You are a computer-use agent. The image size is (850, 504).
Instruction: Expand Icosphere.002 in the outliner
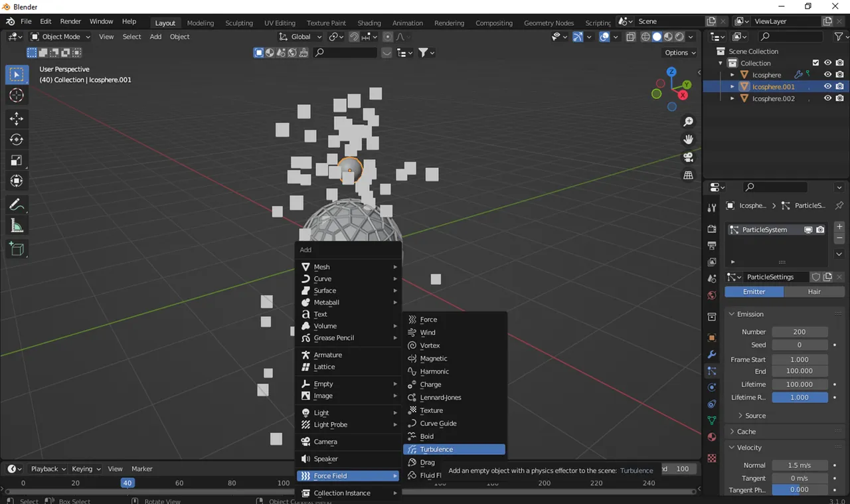pyautogui.click(x=732, y=98)
